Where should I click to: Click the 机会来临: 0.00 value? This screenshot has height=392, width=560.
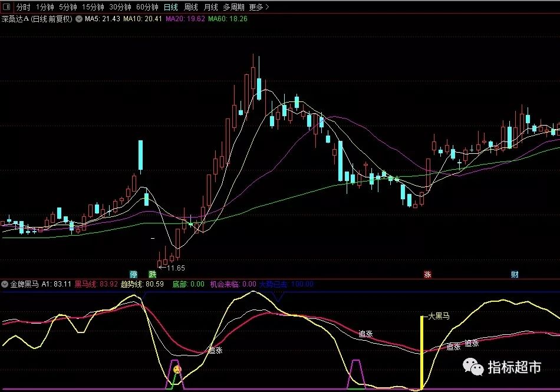[x=233, y=285]
